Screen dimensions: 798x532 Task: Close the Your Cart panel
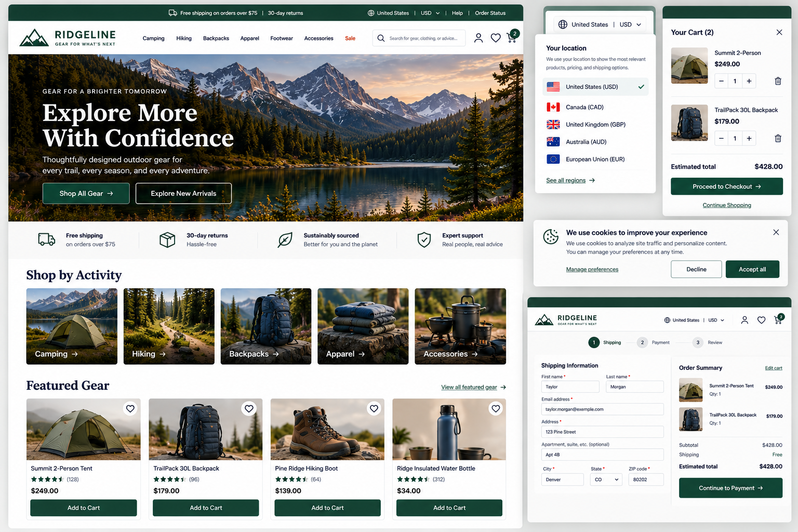click(779, 32)
